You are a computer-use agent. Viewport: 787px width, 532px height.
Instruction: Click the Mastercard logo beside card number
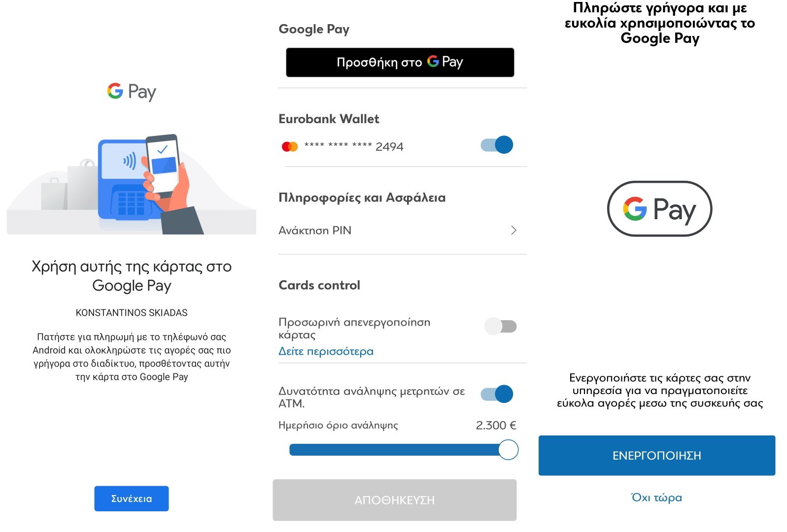point(290,147)
